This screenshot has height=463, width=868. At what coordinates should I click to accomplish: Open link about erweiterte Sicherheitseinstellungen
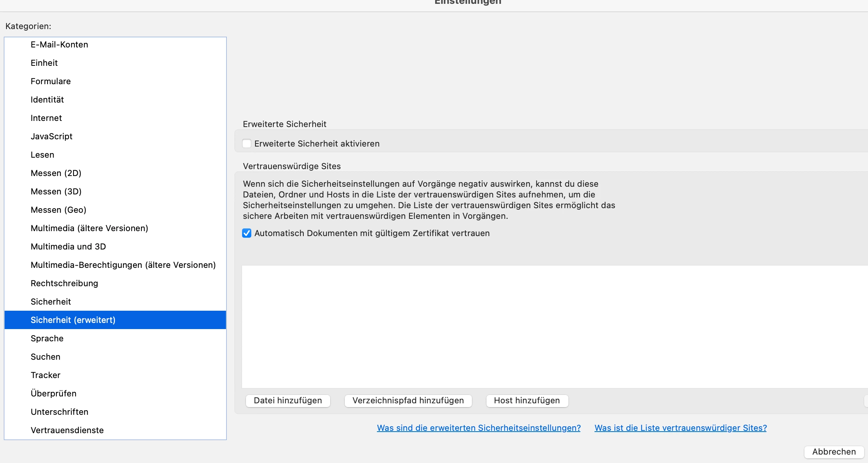478,428
